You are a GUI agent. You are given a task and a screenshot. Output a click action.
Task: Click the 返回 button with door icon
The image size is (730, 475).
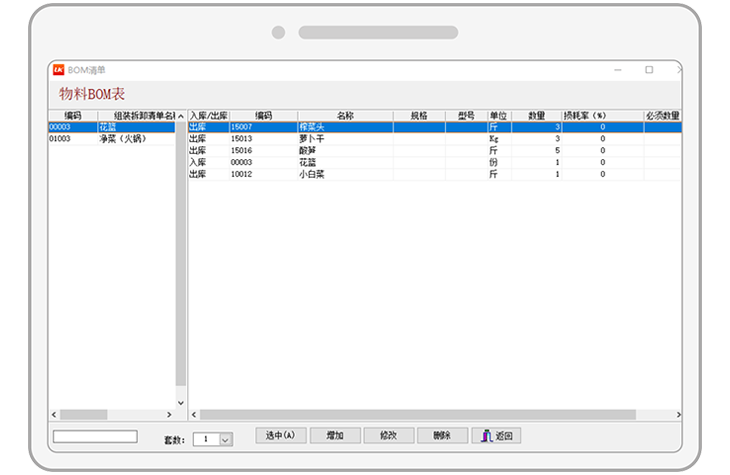click(497, 436)
